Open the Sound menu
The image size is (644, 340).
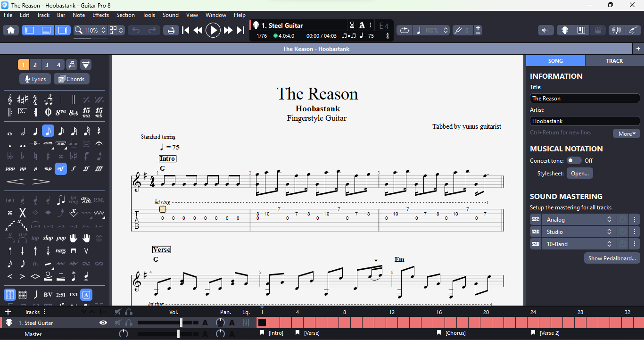171,15
